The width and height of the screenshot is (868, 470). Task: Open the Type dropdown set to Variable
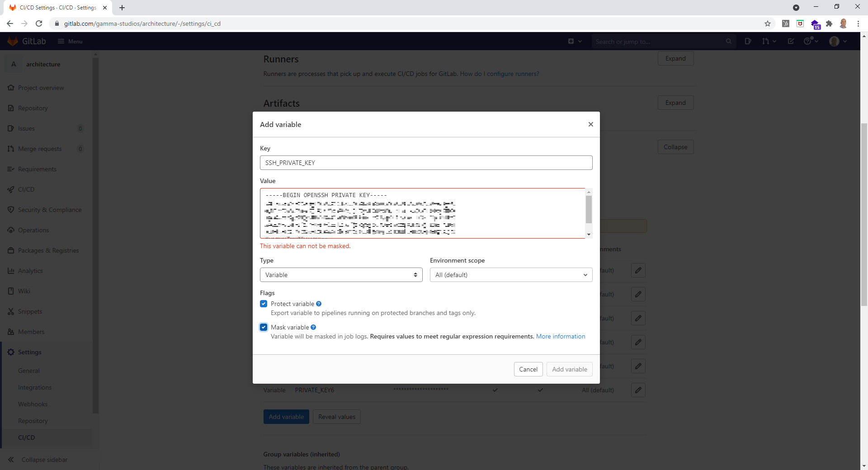point(341,275)
